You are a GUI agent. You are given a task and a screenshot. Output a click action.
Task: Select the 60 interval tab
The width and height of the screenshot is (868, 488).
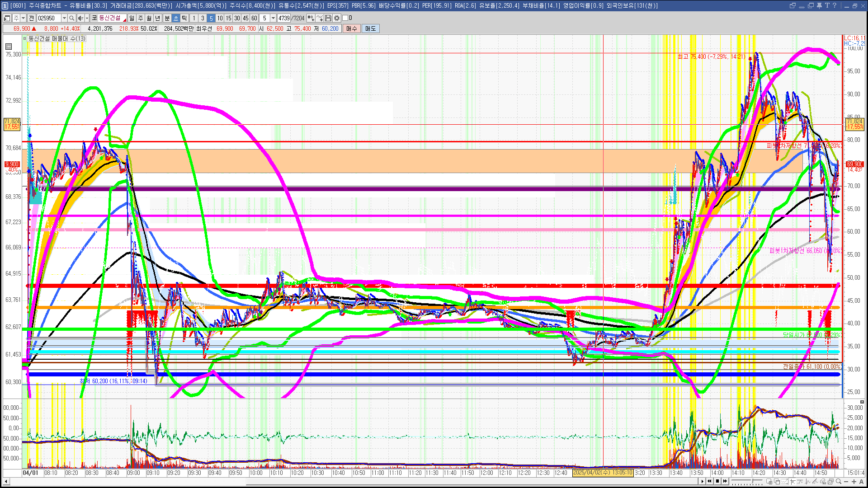coord(254,18)
